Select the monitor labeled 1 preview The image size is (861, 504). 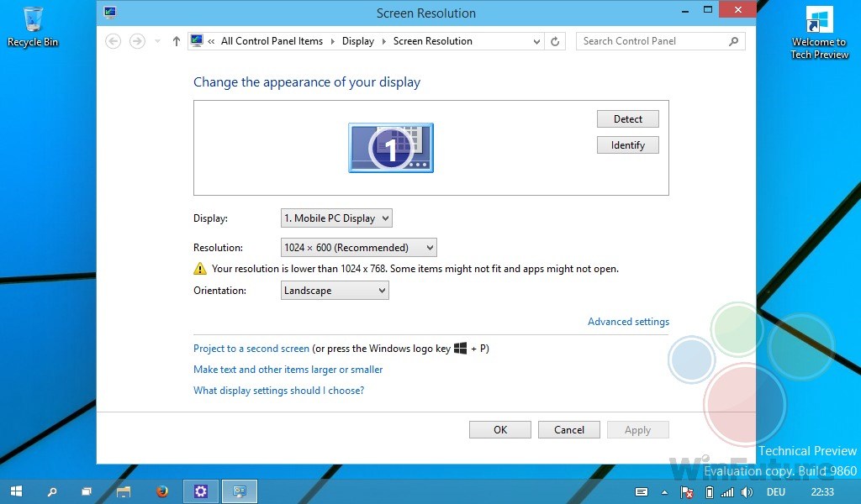(390, 147)
